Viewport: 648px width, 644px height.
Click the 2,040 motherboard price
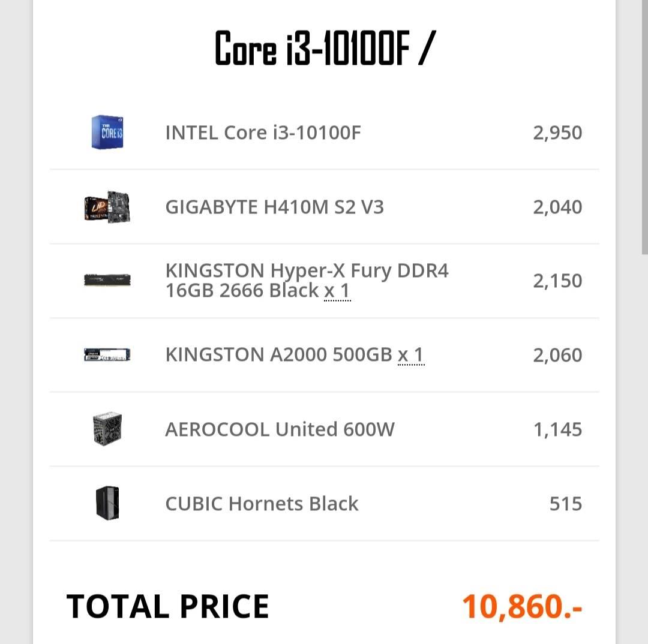click(557, 207)
